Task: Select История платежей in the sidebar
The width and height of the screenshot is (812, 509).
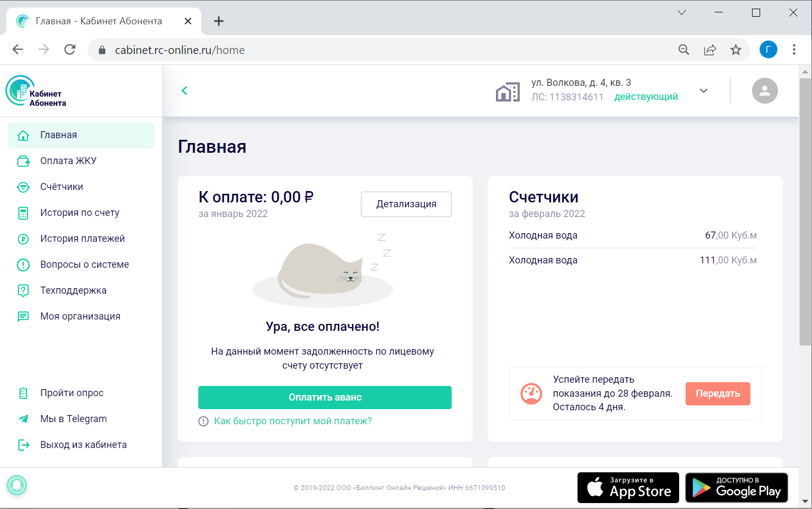Action: click(x=82, y=239)
